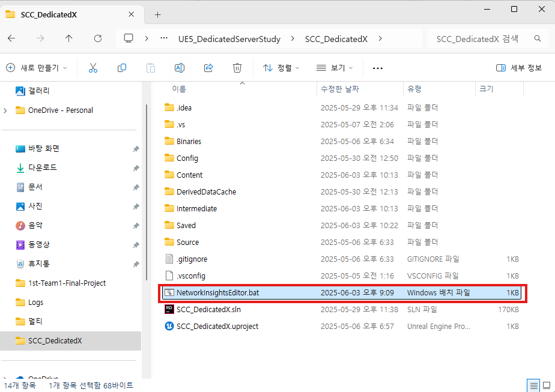Unpin 사진 using its pin icon
Image resolution: width=555 pixels, height=392 pixels.
tap(136, 207)
